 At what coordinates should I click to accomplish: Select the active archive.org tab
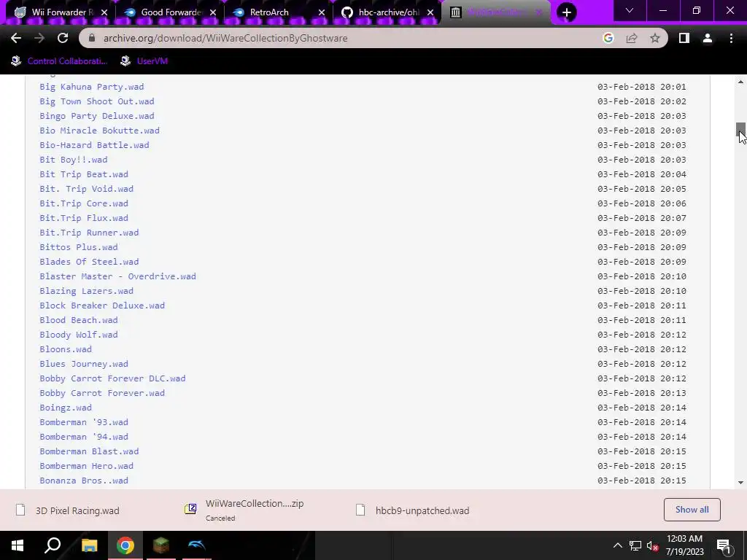tap(495, 12)
